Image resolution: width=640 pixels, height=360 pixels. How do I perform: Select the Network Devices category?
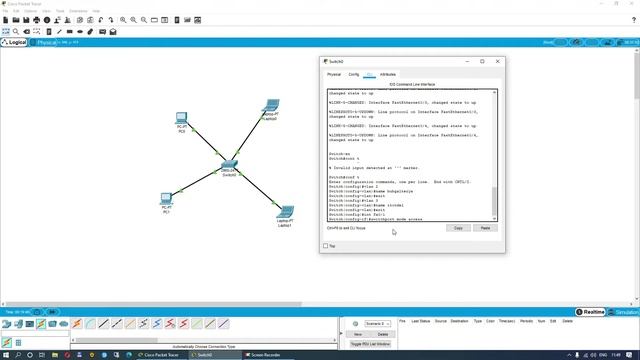point(7,324)
